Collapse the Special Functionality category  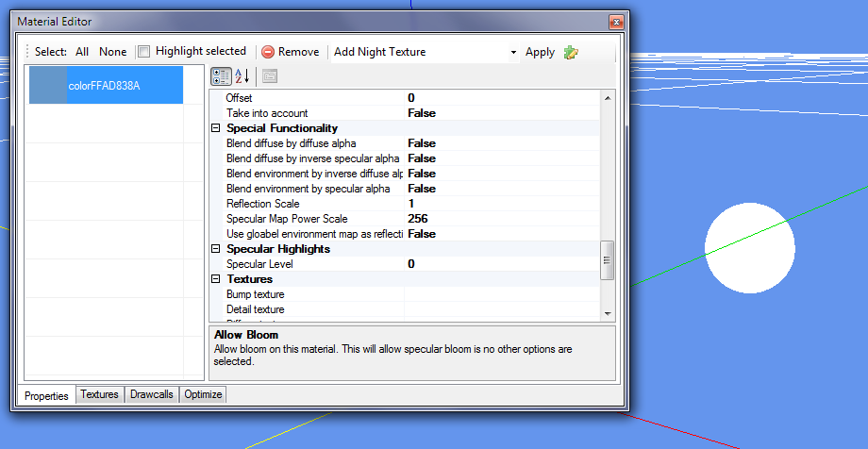click(216, 128)
